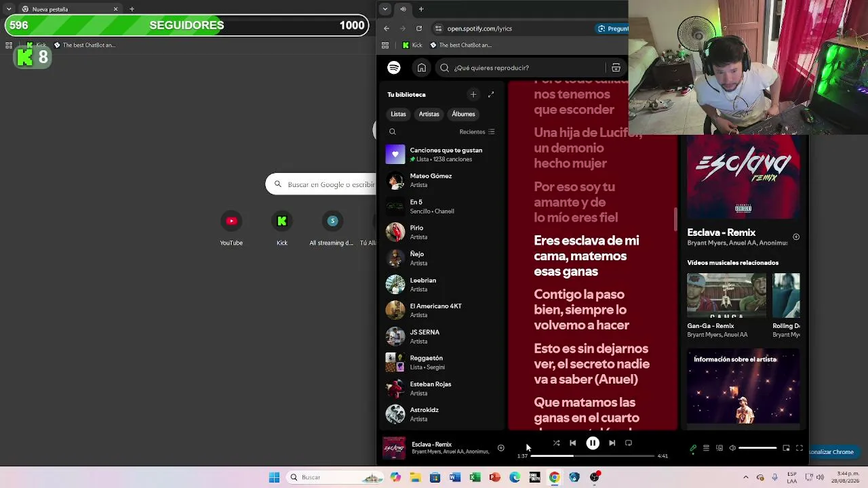
Task: Open Excel from the taskbar
Action: coord(475,477)
